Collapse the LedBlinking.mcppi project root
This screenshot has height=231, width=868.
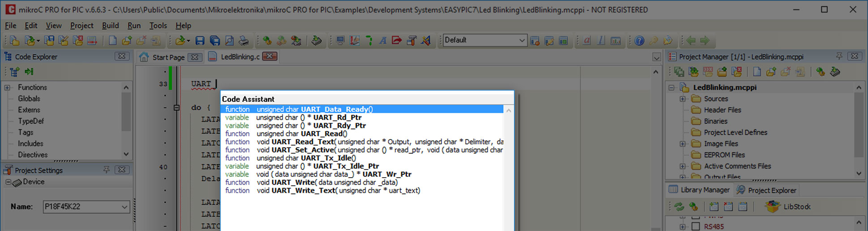(671, 87)
